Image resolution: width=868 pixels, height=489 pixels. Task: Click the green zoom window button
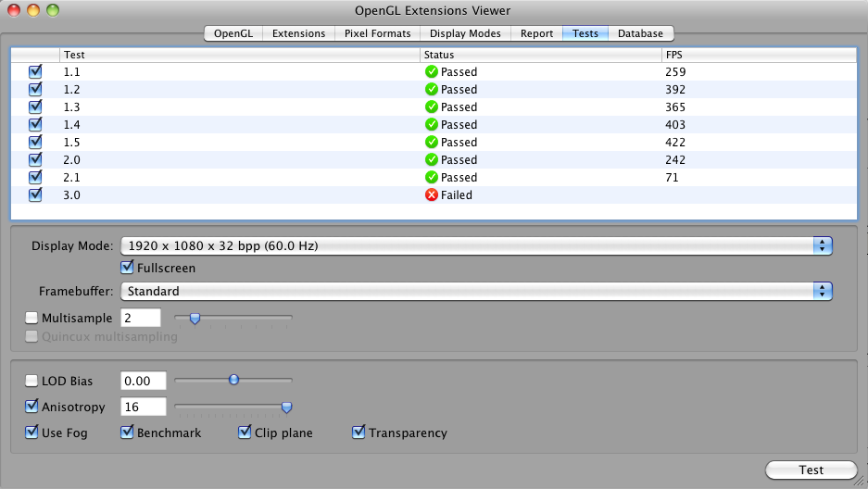53,10
